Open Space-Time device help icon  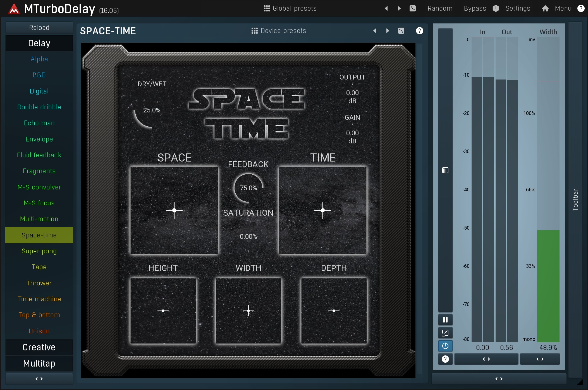(x=419, y=31)
